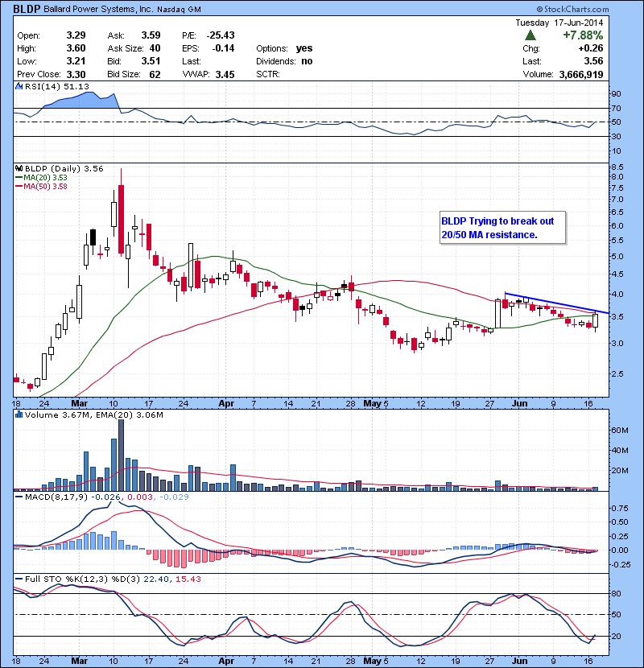Click the Bid Size value 62
This screenshot has height=668, width=644.
coord(155,75)
